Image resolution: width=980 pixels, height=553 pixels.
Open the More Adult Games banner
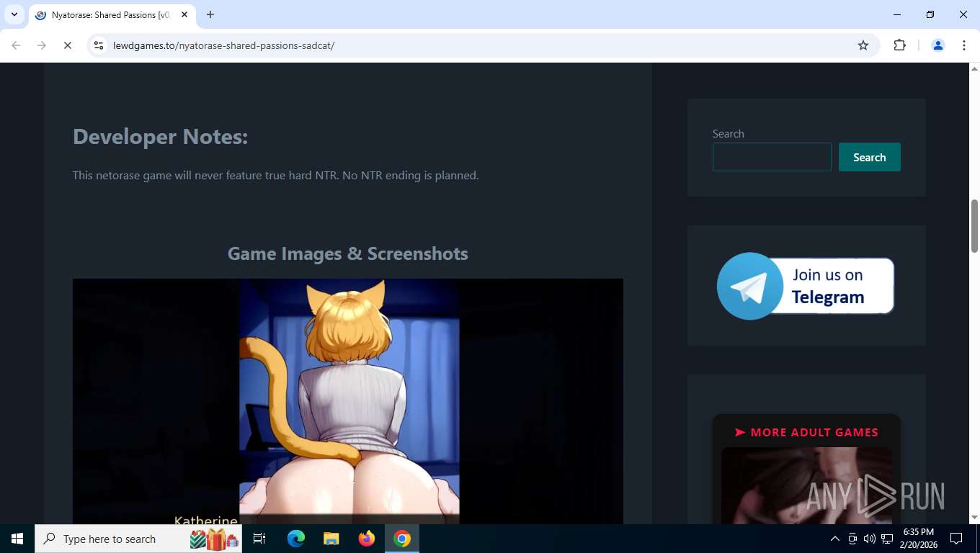coord(806,469)
